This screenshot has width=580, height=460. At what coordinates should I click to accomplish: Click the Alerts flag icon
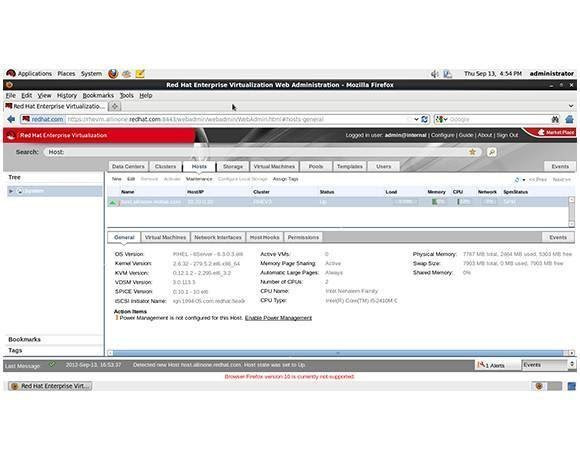click(x=481, y=365)
